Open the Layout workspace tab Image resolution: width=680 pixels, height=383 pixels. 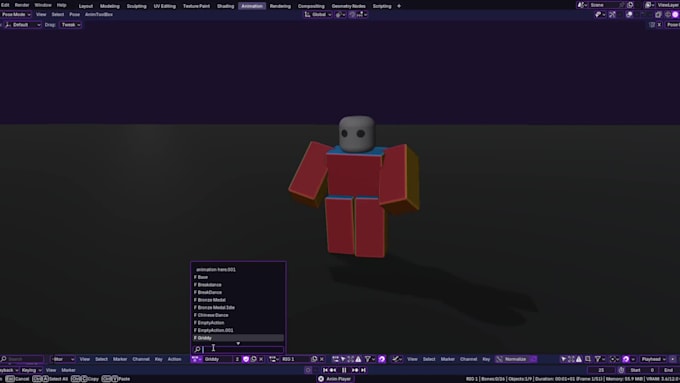tap(86, 6)
